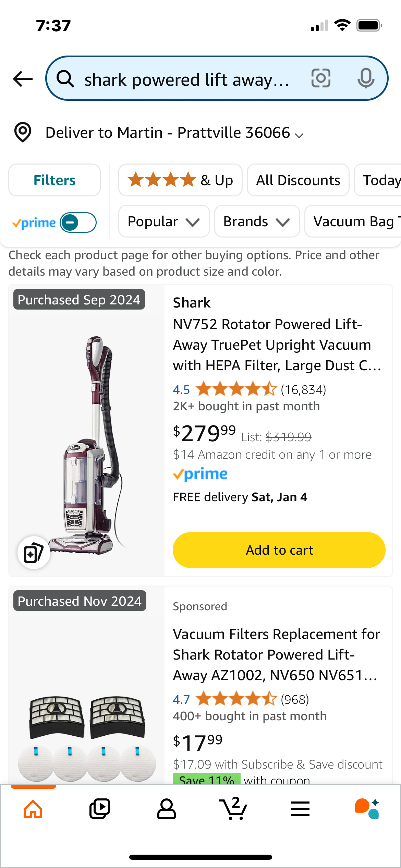
Task: Open the Filters button
Action: click(54, 180)
